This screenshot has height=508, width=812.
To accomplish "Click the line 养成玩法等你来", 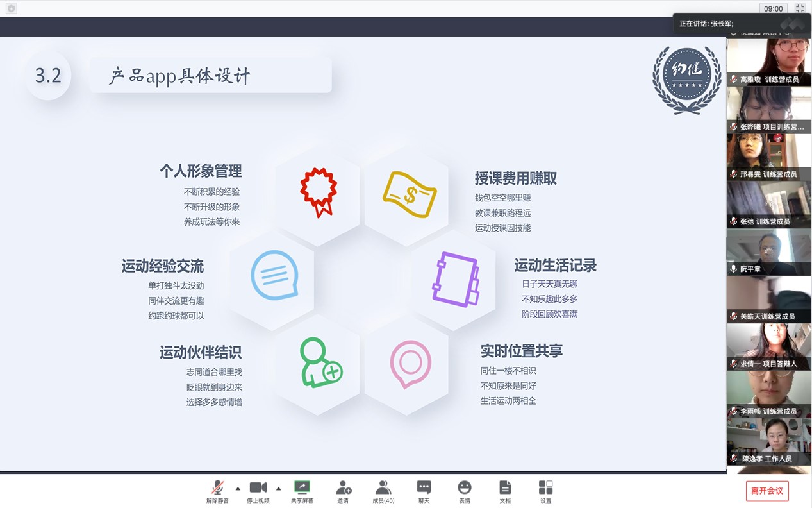I will (x=211, y=222).
